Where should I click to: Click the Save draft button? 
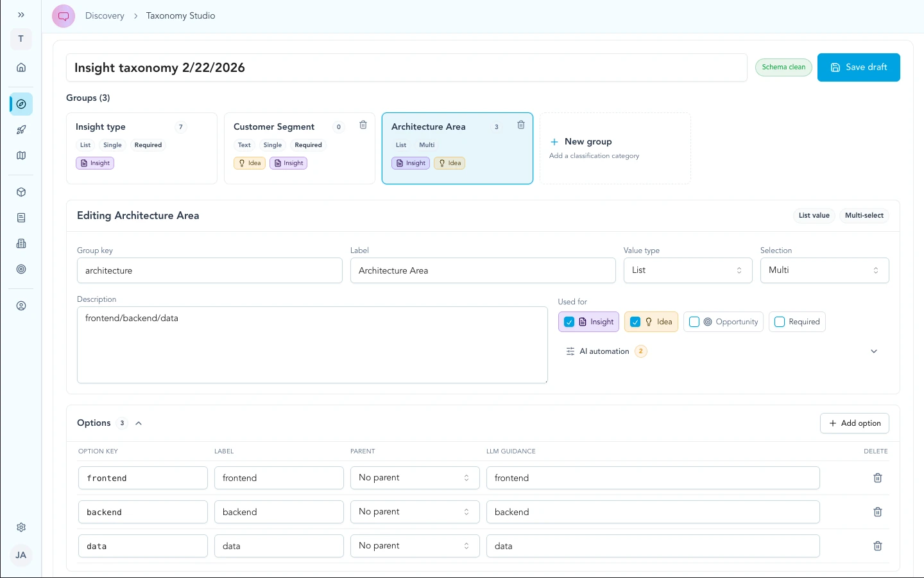click(859, 67)
